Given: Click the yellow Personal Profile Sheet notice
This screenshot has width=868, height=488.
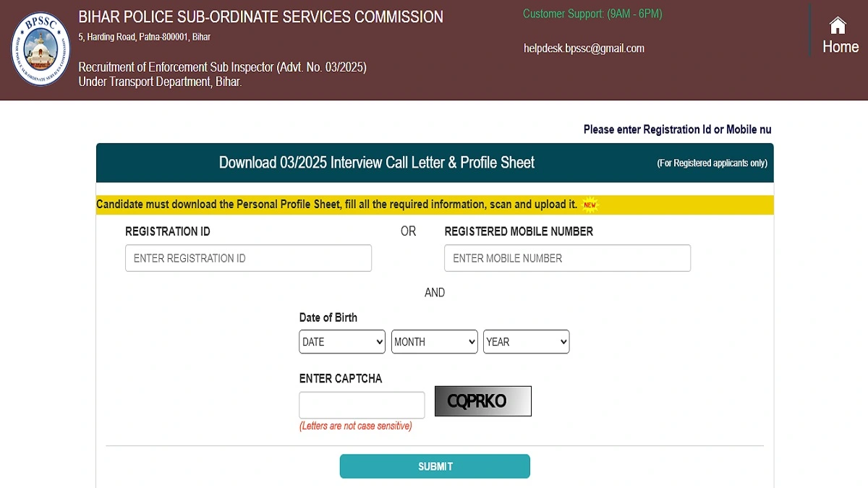Looking at the screenshot, I should [340, 204].
